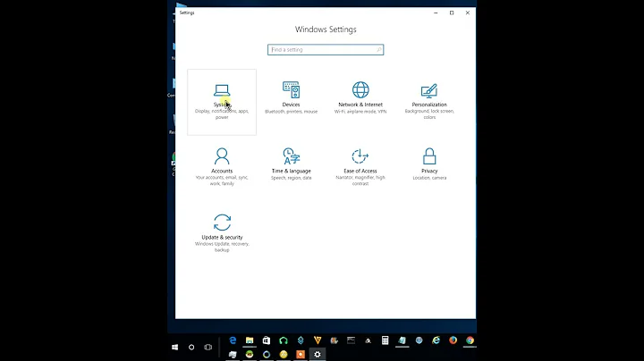Open the command prompt taskbar icon
This screenshot has height=361, width=644.
[351, 340]
